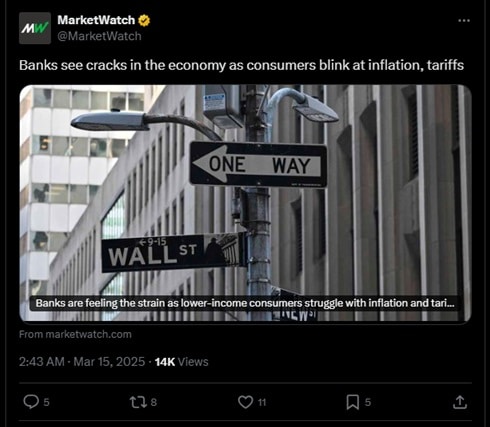Open the reply comment icon
Screen dimensions: 490x427
pyautogui.click(x=31, y=402)
